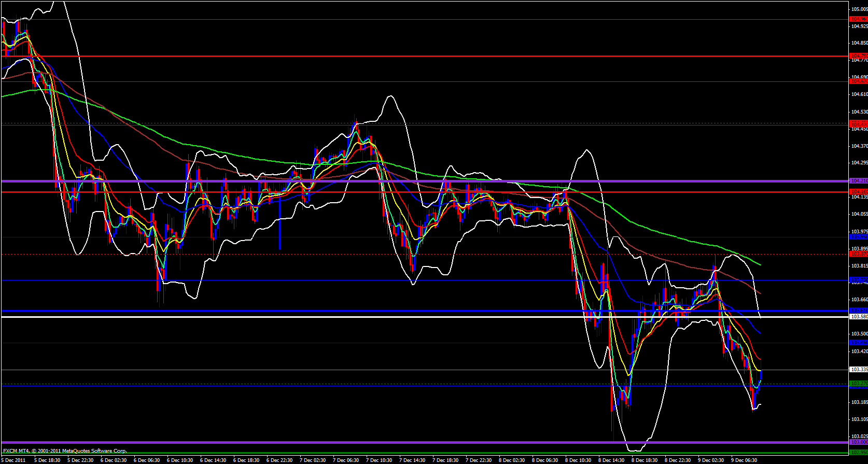Click the 9 Dec 06:30 time label
Screen dimensions: 868x464
click(744, 460)
